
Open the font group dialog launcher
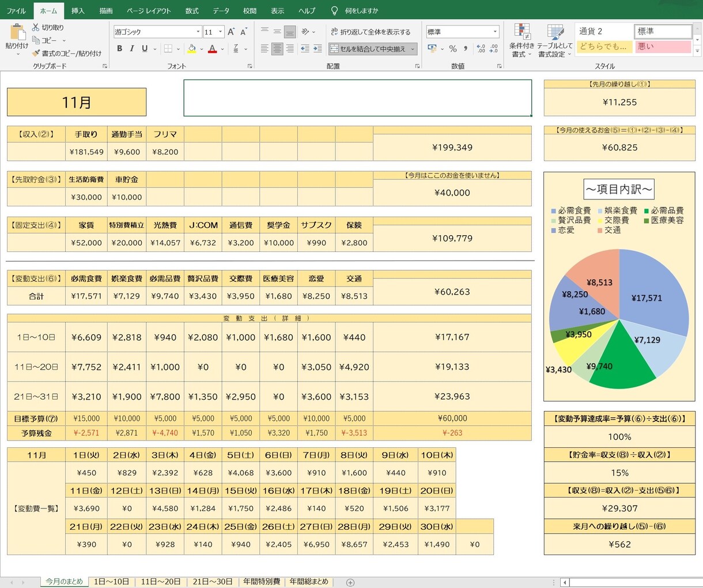click(250, 66)
